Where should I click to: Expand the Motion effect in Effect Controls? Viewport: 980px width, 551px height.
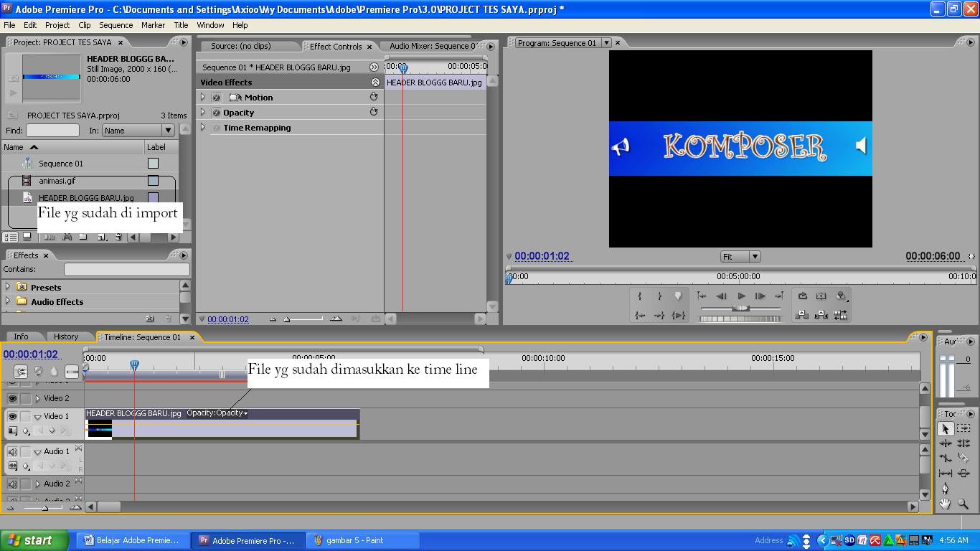pyautogui.click(x=203, y=97)
